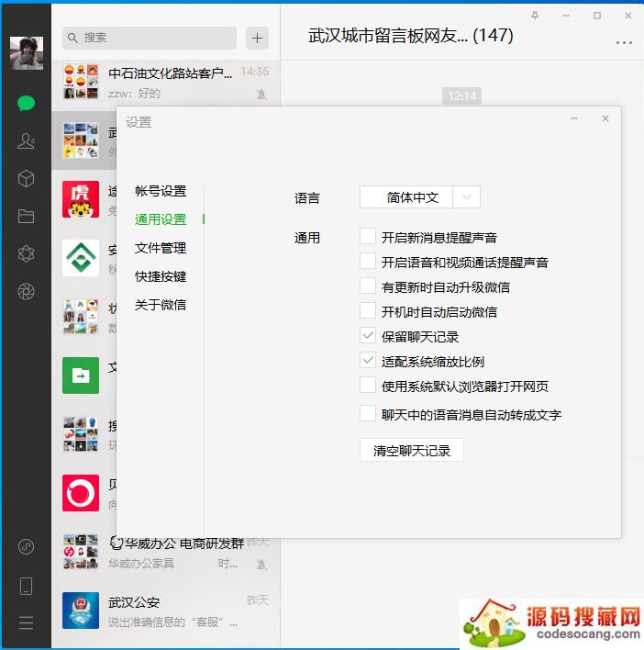Open 关于微信 settings section
This screenshot has width=644, height=650.
coord(161,305)
